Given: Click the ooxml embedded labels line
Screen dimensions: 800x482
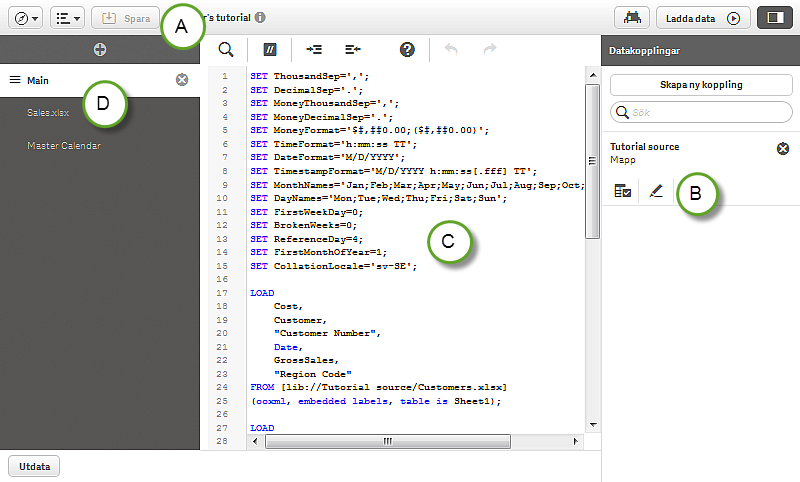Looking at the screenshot, I should click(x=376, y=401).
